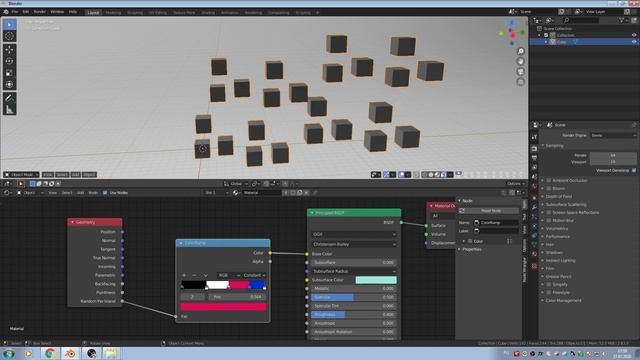This screenshot has width=640, height=360.
Task: Open the Modifiers wrench tab icon
Action: click(x=534, y=207)
